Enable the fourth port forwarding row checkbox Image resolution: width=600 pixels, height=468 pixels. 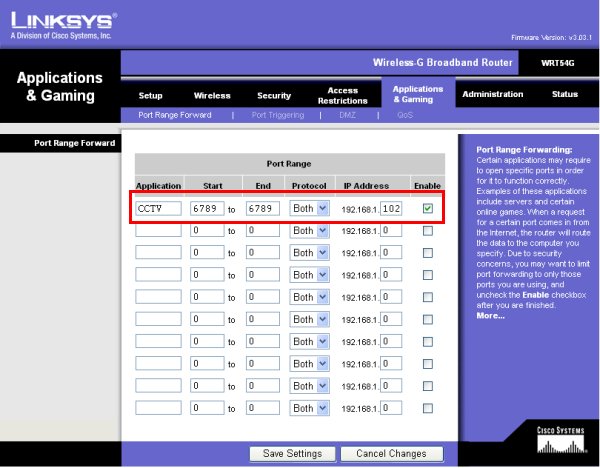coord(427,275)
